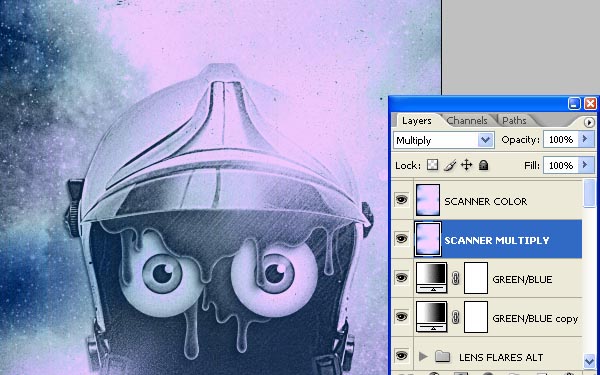Switch to the Paths tab
The width and height of the screenshot is (600, 375).
click(514, 121)
